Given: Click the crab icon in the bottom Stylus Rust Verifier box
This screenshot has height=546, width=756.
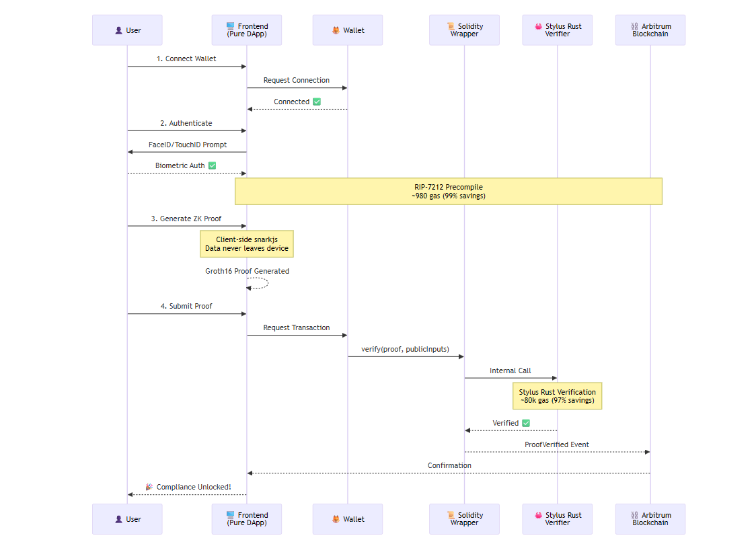Looking at the screenshot, I should point(538,515).
